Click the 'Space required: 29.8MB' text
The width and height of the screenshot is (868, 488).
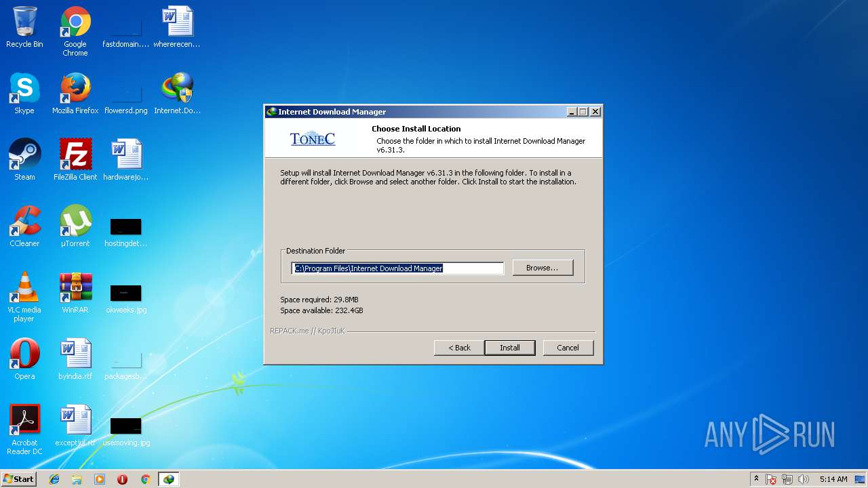[319, 300]
